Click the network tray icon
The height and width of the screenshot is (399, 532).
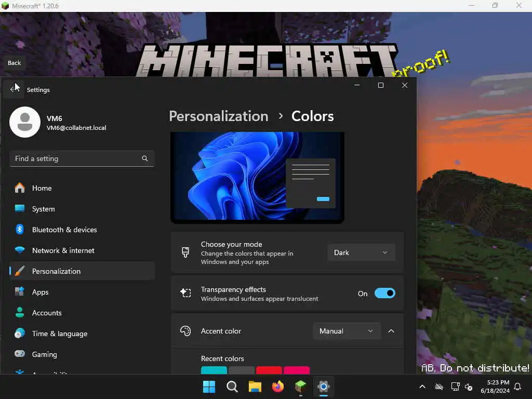[x=455, y=387]
